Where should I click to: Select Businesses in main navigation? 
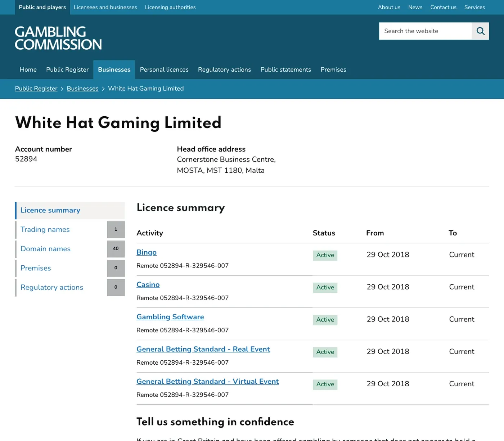point(114,69)
